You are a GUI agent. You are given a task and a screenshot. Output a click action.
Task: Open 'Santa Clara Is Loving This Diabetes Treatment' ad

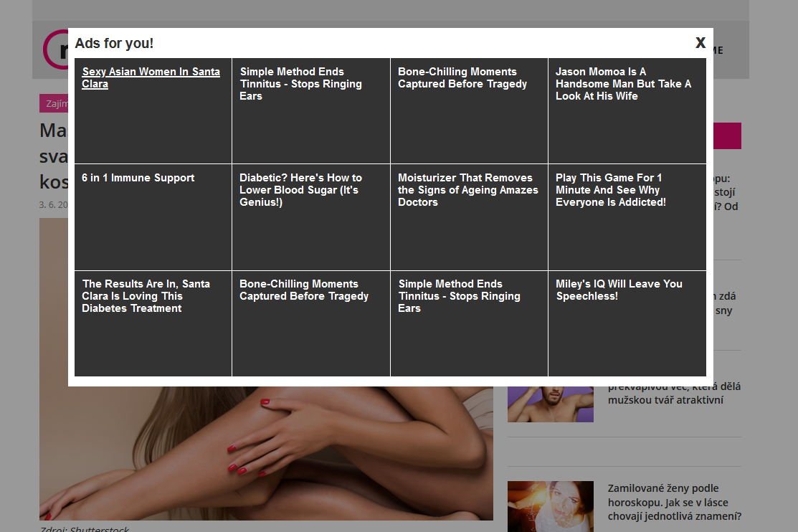153,324
